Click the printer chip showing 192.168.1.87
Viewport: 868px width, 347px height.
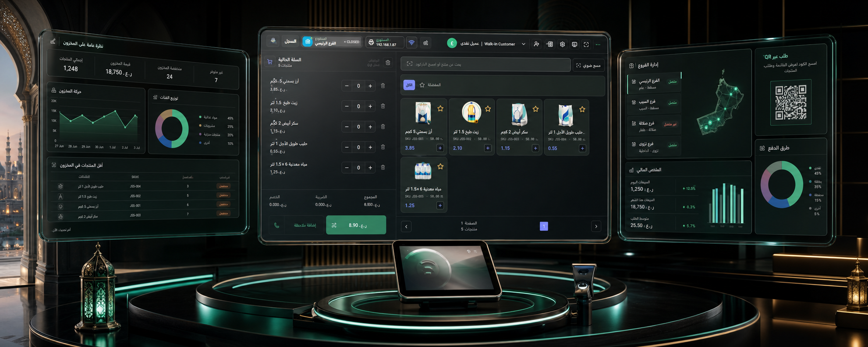tap(384, 42)
